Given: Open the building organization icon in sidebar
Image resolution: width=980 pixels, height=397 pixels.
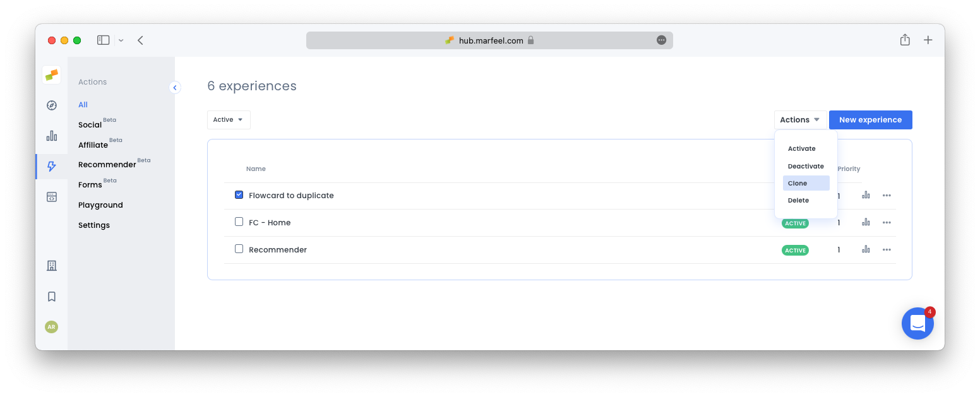Looking at the screenshot, I should tap(51, 265).
